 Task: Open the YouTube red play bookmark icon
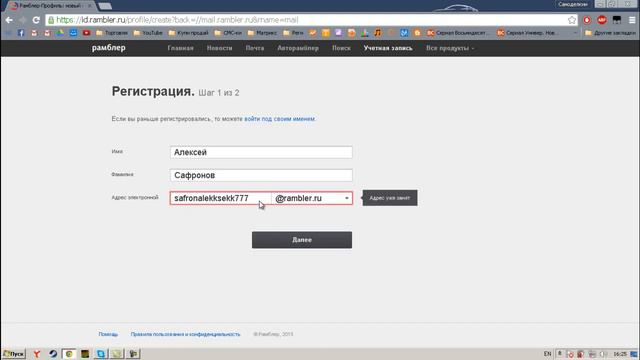[86, 33]
